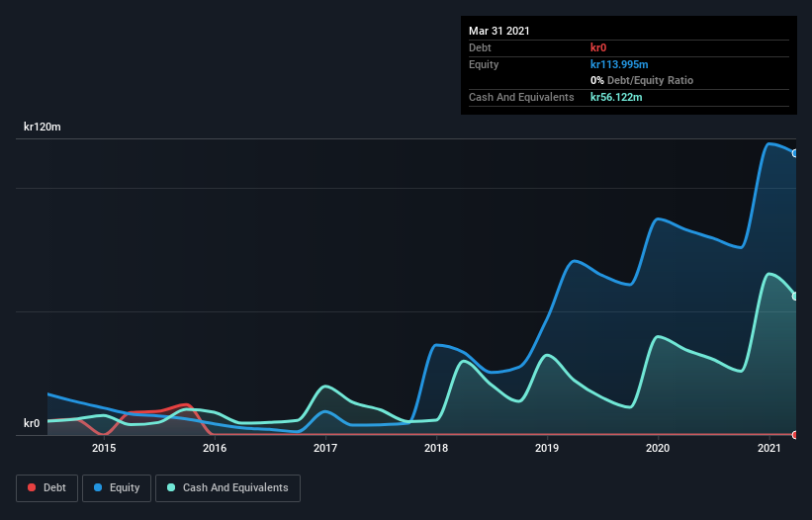Click the red kr0 debt value in tooltip
The height and width of the screenshot is (520, 812).
point(598,47)
